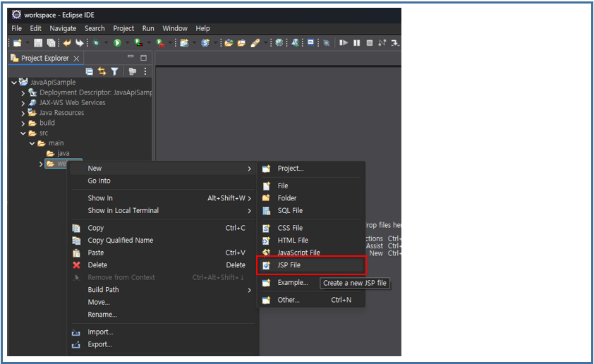Click the Save All toolbar icon
Screen dimensions: 594x364
(51, 43)
